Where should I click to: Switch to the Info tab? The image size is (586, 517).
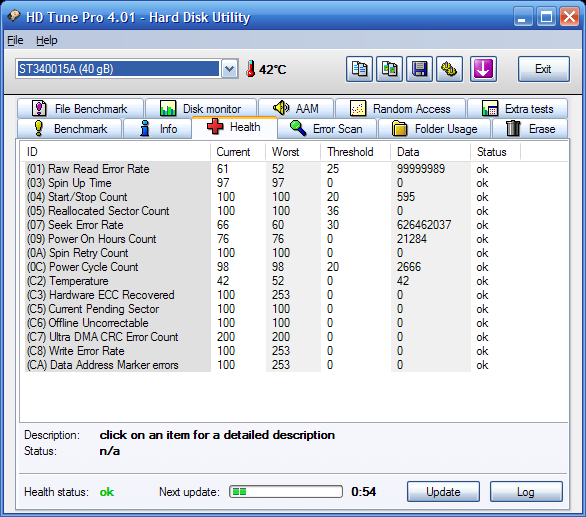pos(157,129)
